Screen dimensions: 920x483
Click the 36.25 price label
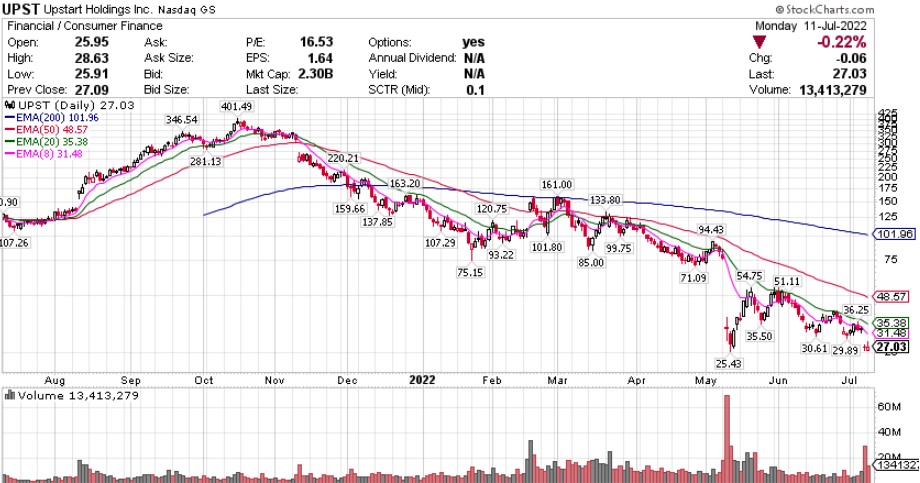click(856, 309)
